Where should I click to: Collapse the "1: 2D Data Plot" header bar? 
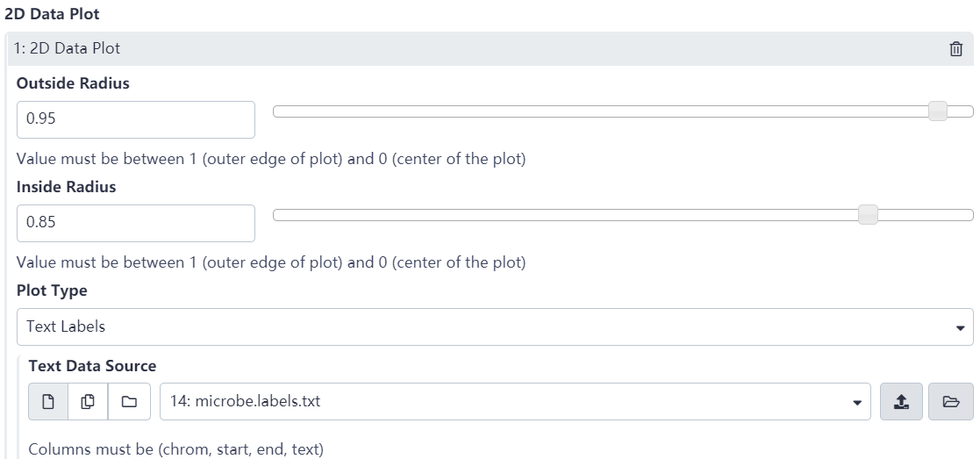click(x=439, y=49)
